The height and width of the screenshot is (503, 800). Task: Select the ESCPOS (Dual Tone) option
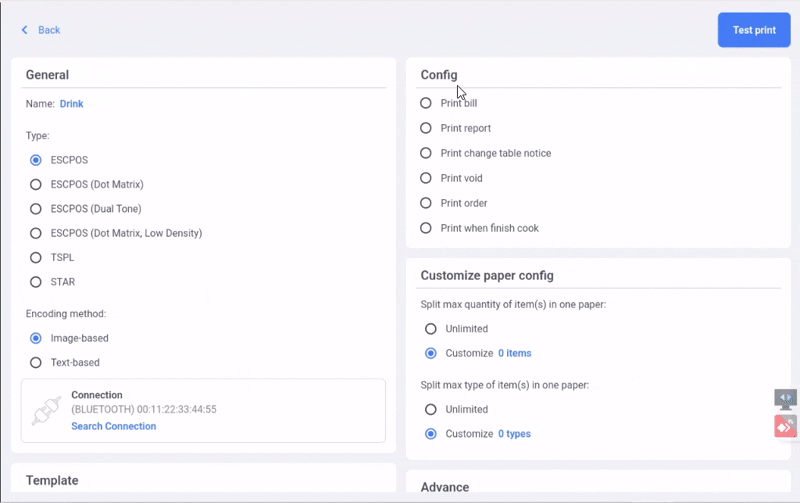click(36, 209)
